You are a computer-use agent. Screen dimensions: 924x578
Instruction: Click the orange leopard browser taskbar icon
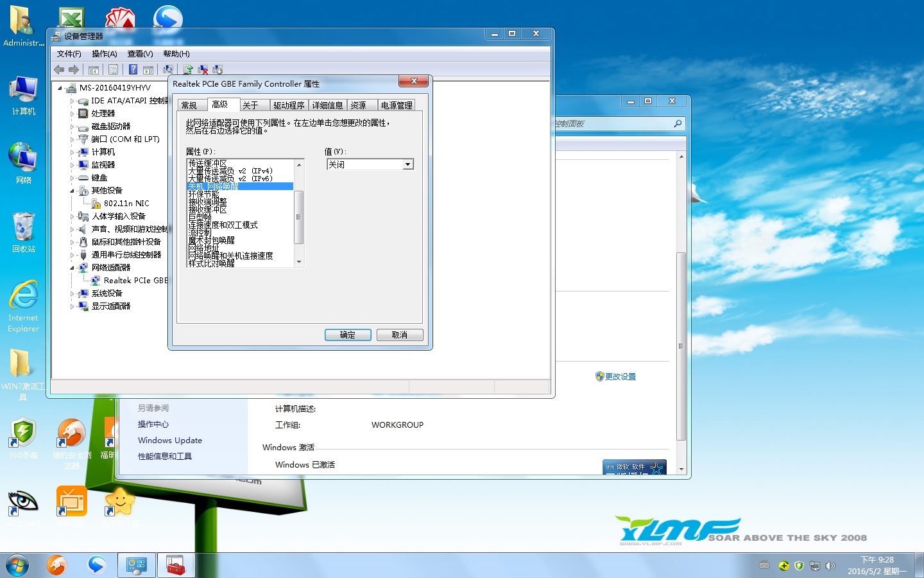[x=57, y=565]
